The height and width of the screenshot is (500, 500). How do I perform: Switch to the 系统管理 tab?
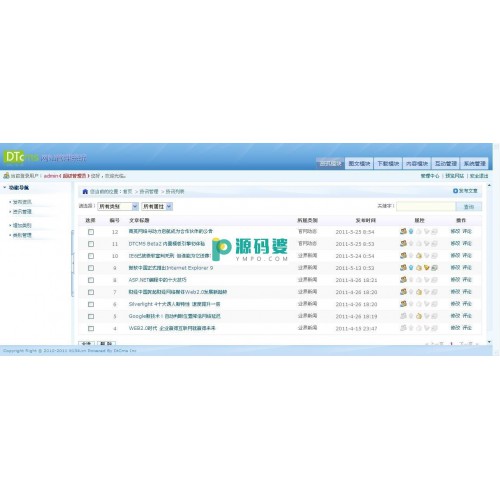[475, 163]
